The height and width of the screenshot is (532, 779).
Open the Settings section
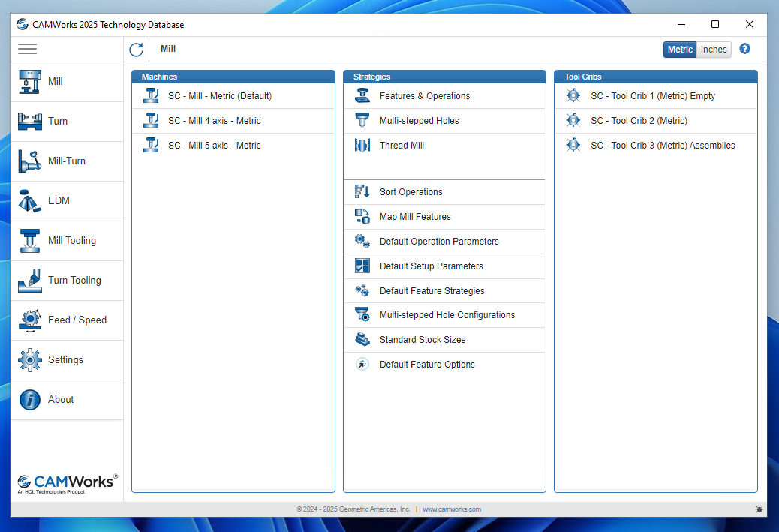pos(65,359)
